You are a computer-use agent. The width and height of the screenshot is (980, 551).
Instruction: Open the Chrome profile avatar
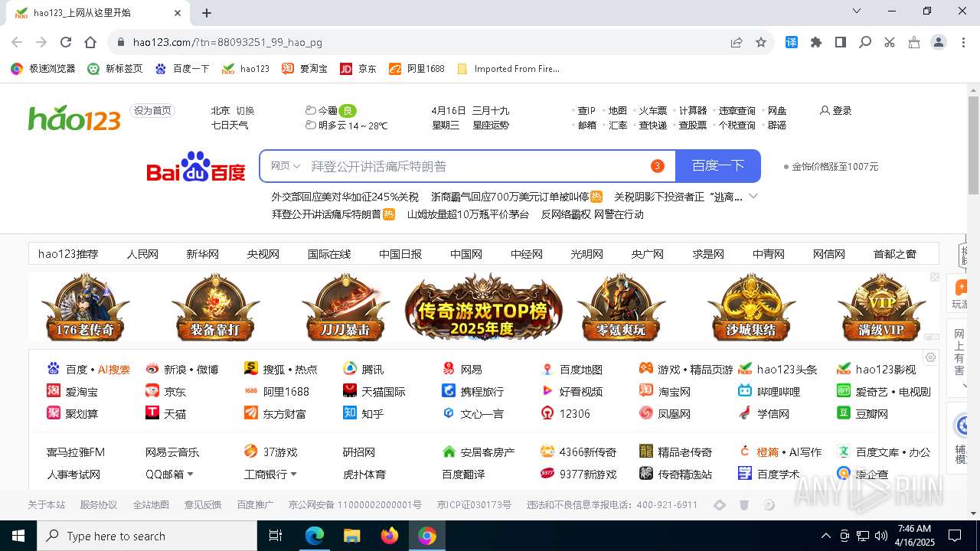pos(939,42)
